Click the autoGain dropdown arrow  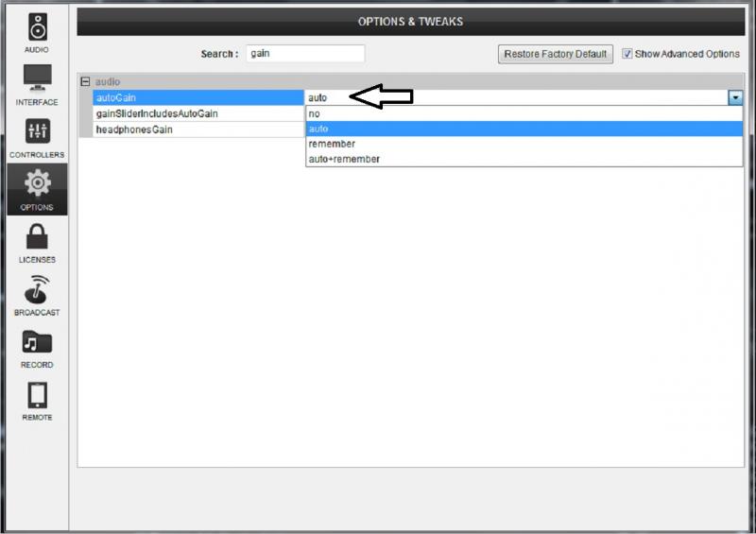tap(735, 98)
